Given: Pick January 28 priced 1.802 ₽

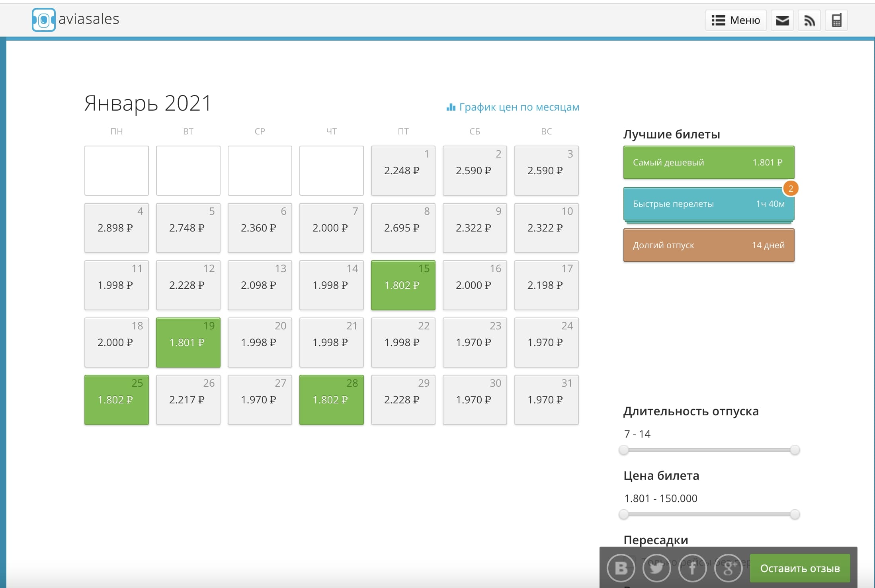Looking at the screenshot, I should [x=331, y=400].
